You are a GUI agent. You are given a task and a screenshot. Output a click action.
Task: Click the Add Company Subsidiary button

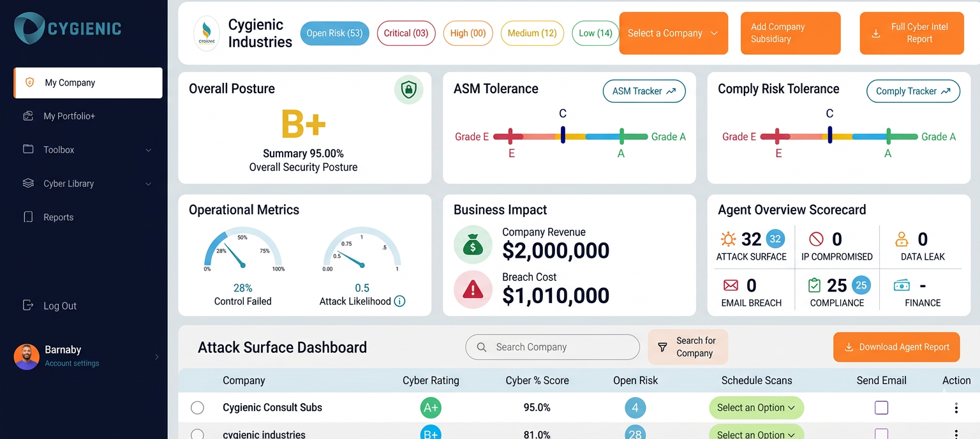pyautogui.click(x=791, y=33)
